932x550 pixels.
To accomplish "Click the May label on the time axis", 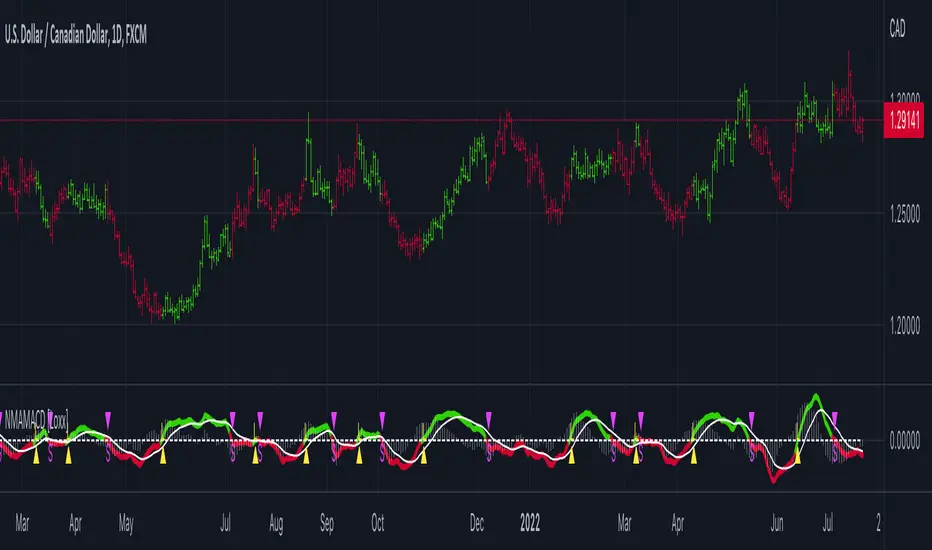I will point(126,524).
